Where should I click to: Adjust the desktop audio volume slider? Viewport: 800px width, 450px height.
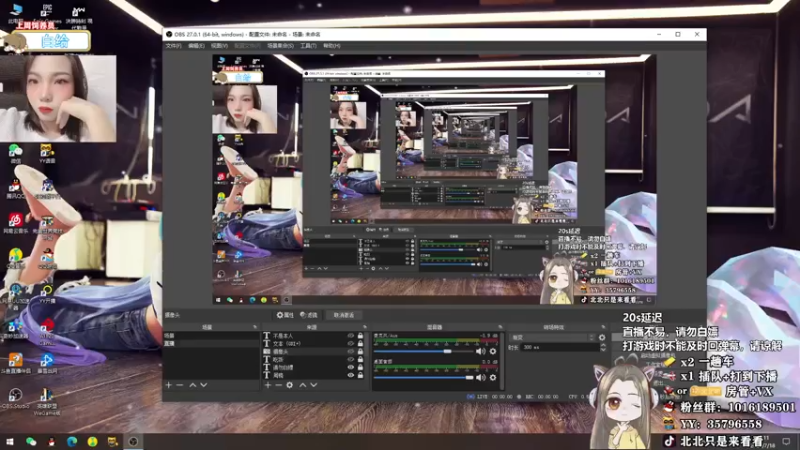coord(423,378)
